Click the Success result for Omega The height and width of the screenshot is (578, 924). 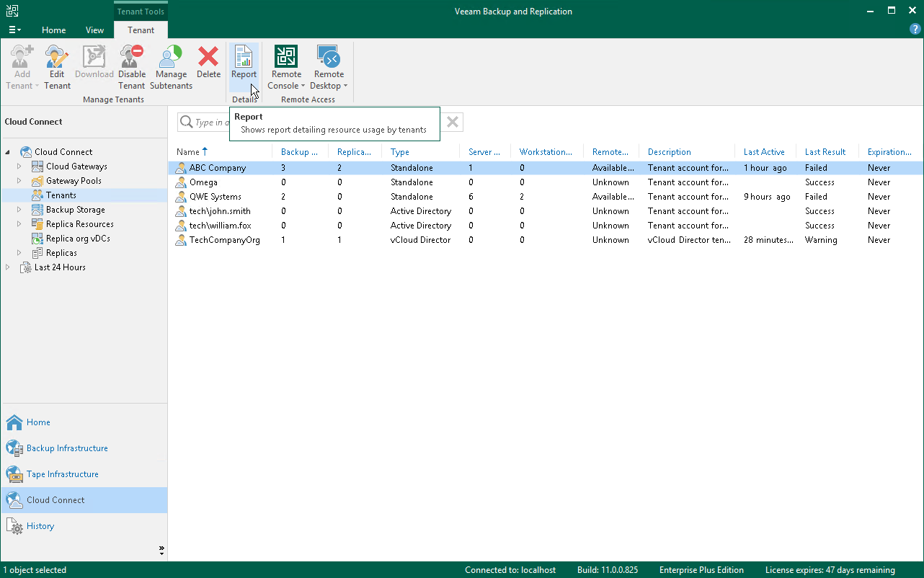click(819, 182)
